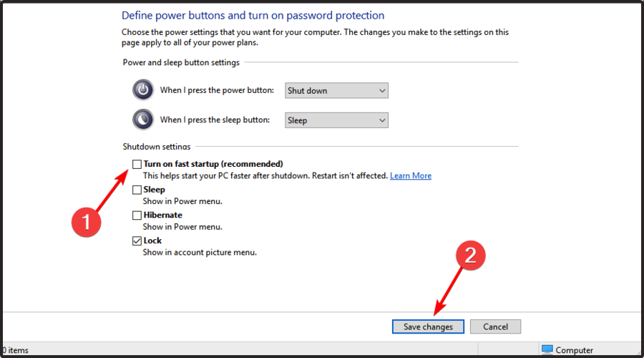
Task: Click the Cancel button
Action: (x=495, y=326)
